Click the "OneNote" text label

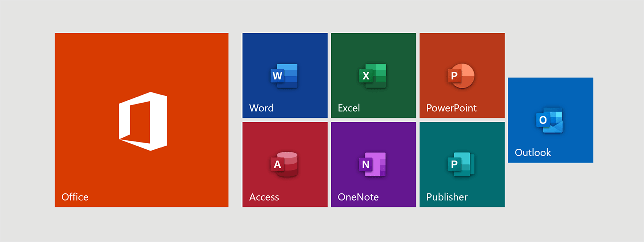(358, 197)
